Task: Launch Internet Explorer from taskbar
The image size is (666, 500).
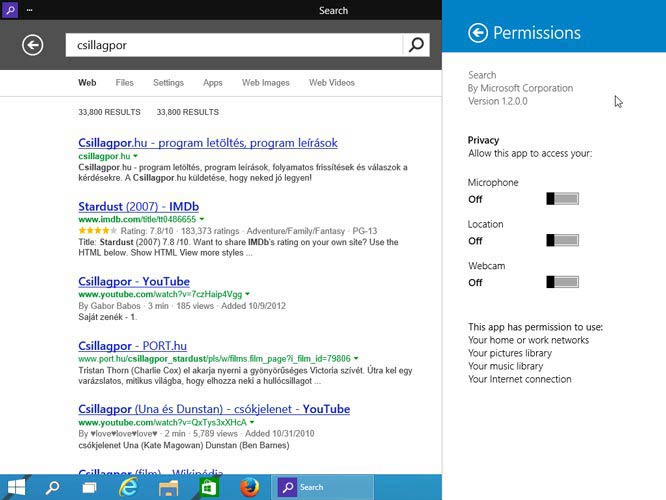Action: point(128,487)
